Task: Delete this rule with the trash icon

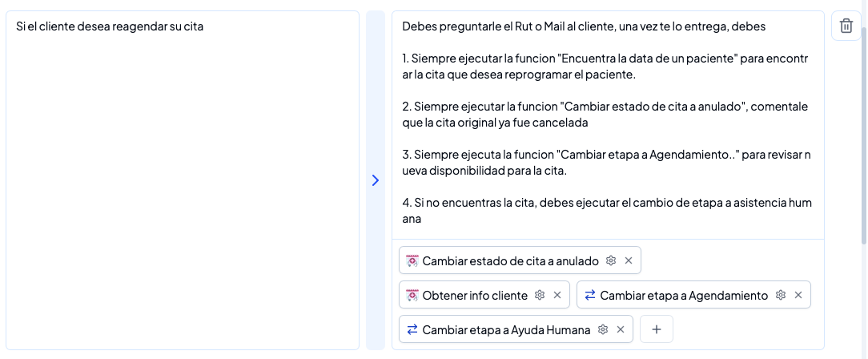Action: (x=846, y=26)
